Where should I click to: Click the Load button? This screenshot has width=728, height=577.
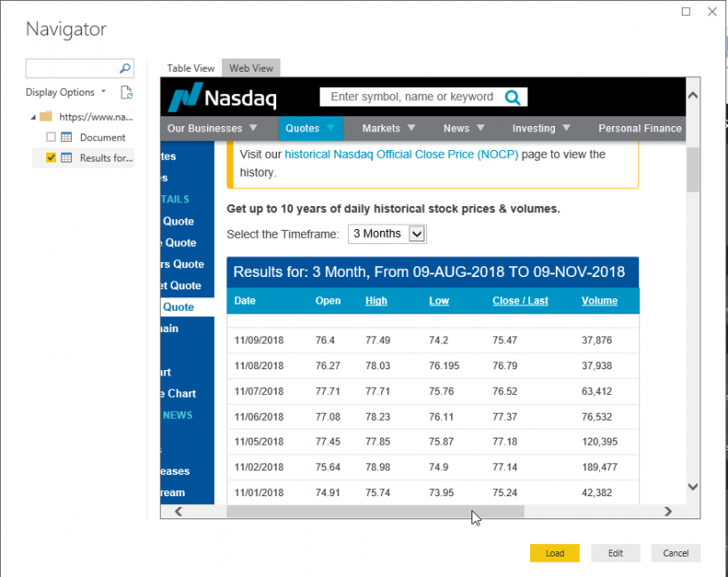coord(555,553)
